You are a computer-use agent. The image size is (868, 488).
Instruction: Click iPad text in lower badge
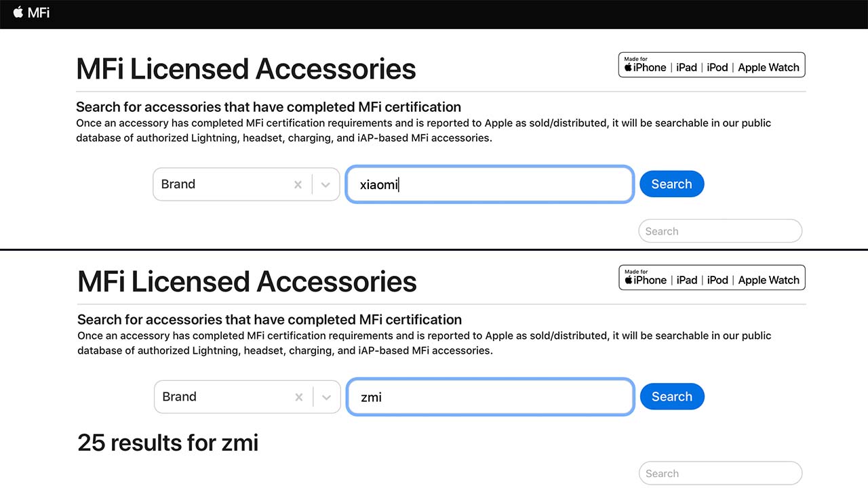(x=687, y=280)
